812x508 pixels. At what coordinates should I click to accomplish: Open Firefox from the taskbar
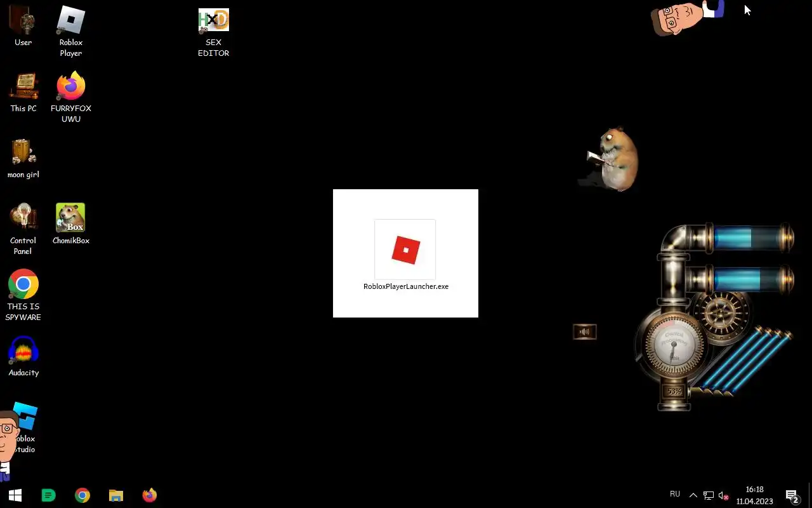click(149, 495)
